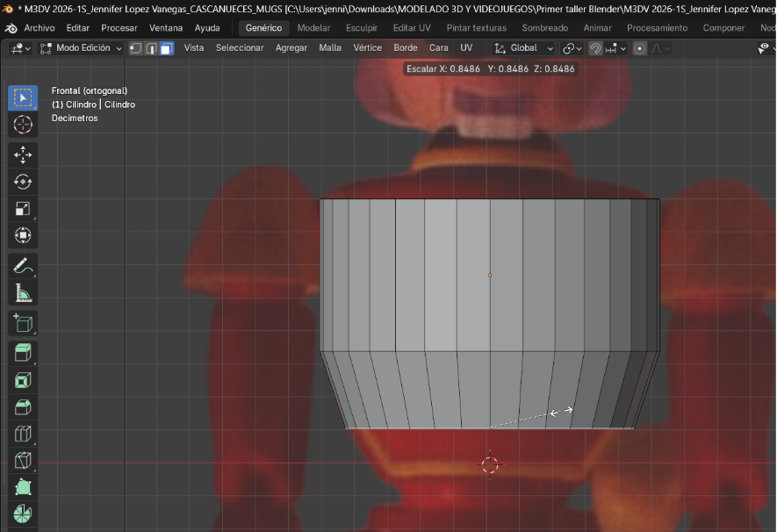Image resolution: width=777 pixels, height=532 pixels.
Task: Activate the Rotate tool
Action: tap(23, 182)
